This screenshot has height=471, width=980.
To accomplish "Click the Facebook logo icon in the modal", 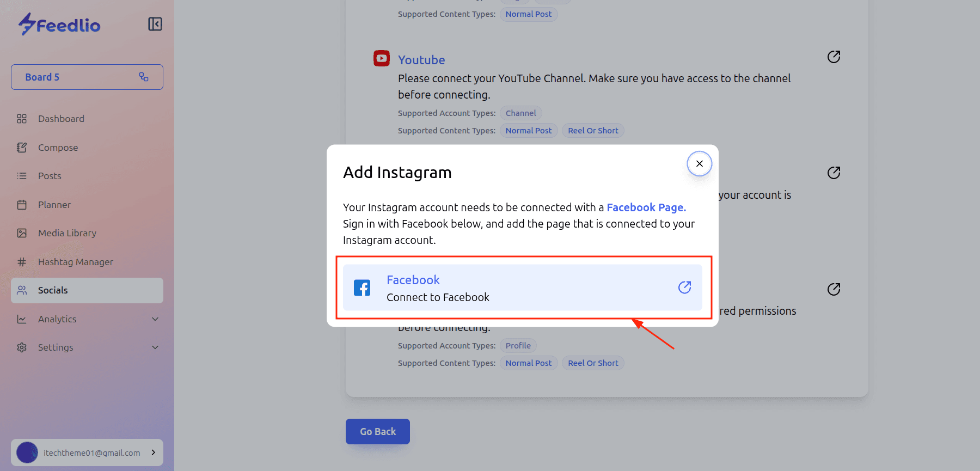I will pyautogui.click(x=362, y=288).
